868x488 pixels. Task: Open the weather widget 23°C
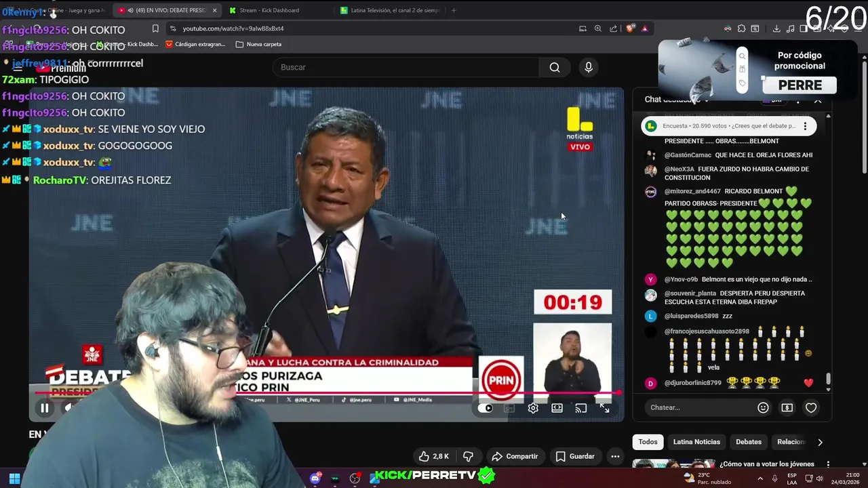click(x=709, y=479)
